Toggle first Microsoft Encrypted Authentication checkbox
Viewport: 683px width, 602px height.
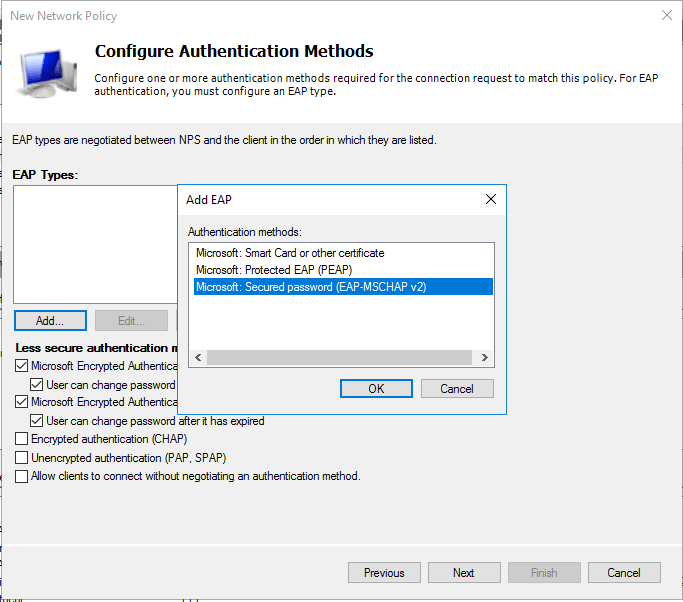(21, 365)
